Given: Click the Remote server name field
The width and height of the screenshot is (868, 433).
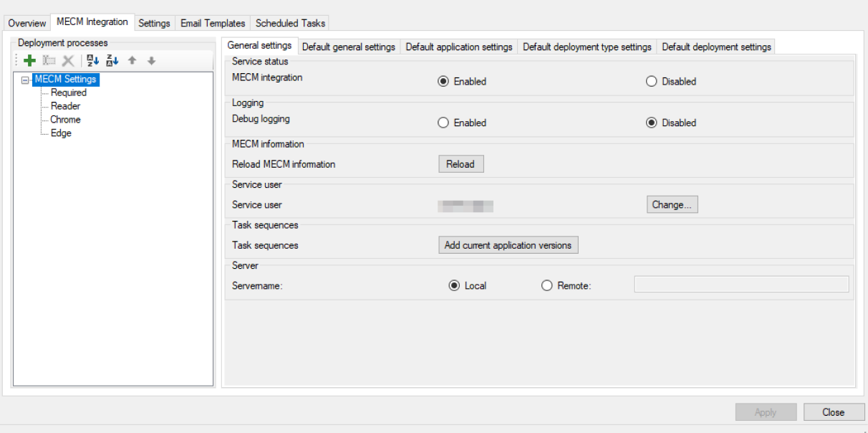Looking at the screenshot, I should (741, 285).
